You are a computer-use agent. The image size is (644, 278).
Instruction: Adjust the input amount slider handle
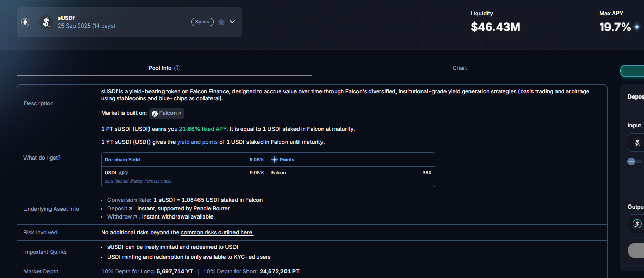pos(631,162)
